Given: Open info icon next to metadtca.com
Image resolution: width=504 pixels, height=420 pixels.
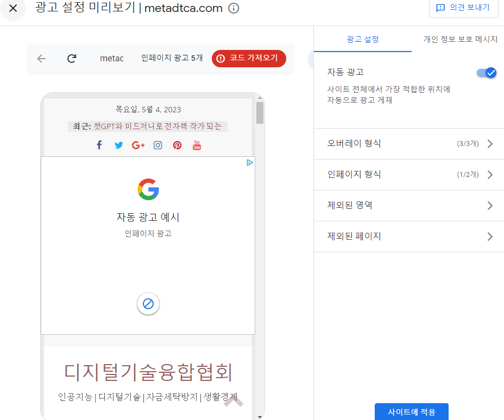Looking at the screenshot, I should click(234, 8).
